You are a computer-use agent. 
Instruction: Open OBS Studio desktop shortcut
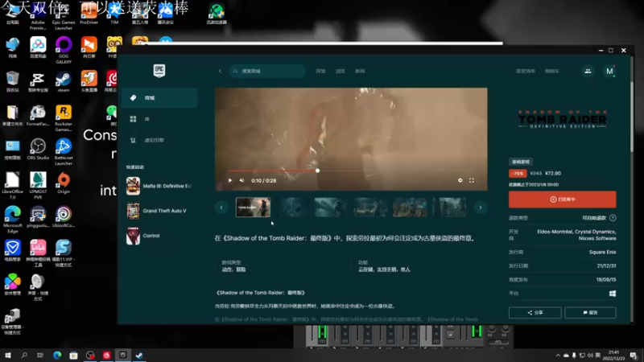[38, 149]
